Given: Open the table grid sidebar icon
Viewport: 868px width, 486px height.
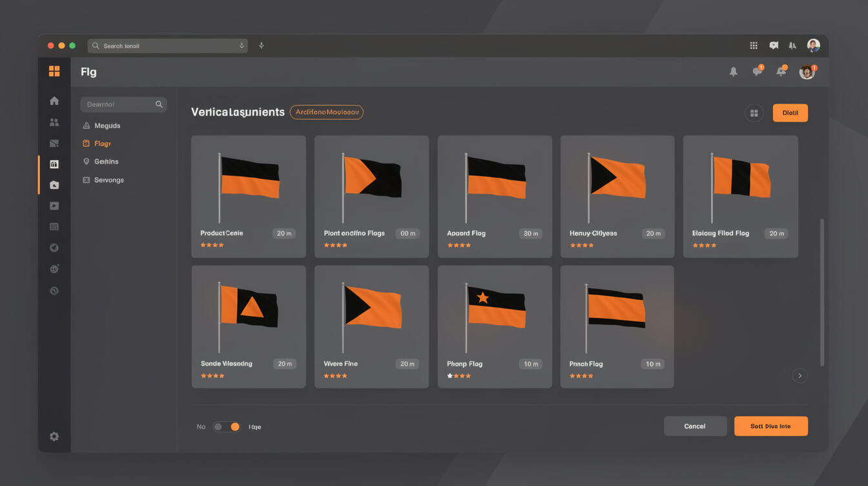Looking at the screenshot, I should [54, 227].
